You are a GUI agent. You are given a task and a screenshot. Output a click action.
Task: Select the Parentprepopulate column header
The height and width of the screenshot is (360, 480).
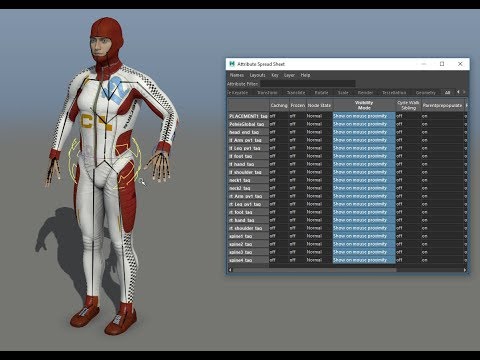coord(442,105)
